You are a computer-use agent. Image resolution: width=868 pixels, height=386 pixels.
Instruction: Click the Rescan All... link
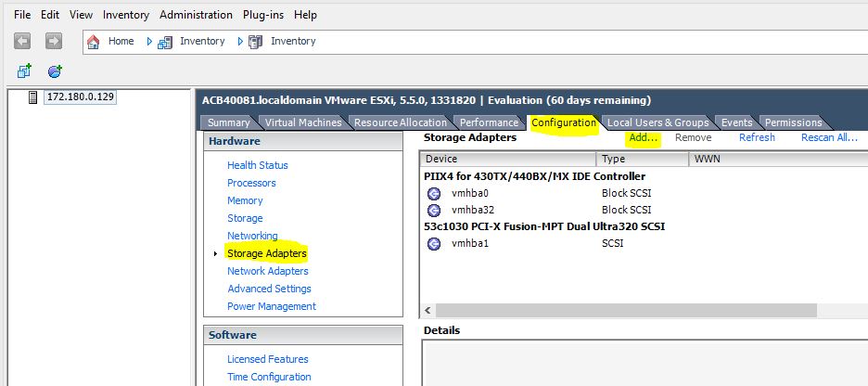click(x=829, y=138)
